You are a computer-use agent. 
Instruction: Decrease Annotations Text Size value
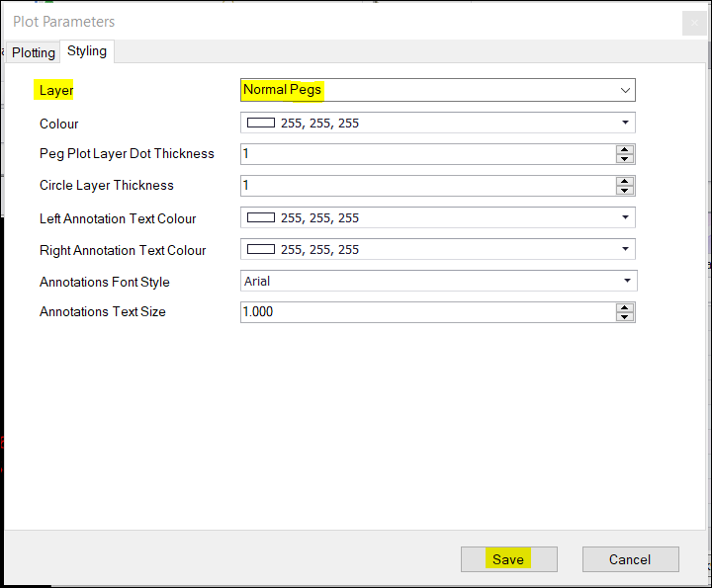pyautogui.click(x=624, y=316)
